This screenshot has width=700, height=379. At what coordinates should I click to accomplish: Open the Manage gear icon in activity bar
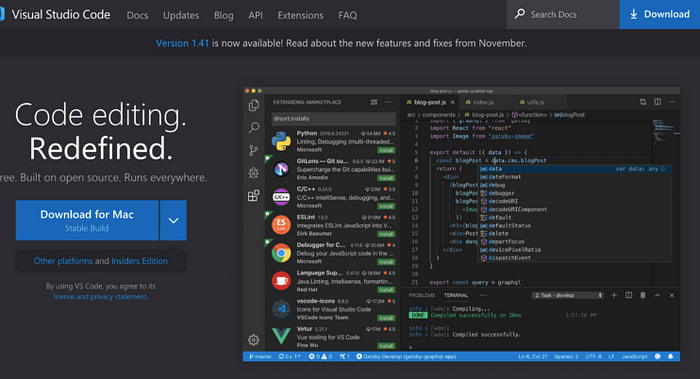pos(254,340)
